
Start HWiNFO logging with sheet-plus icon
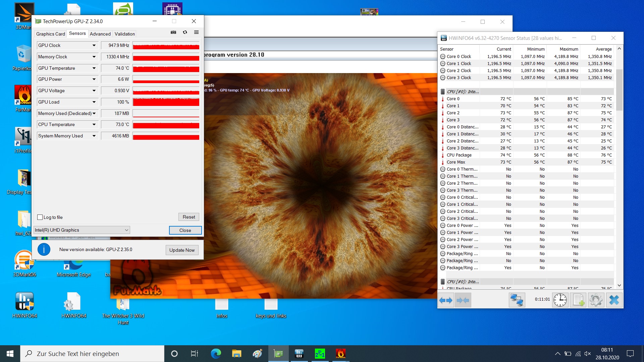tap(578, 300)
